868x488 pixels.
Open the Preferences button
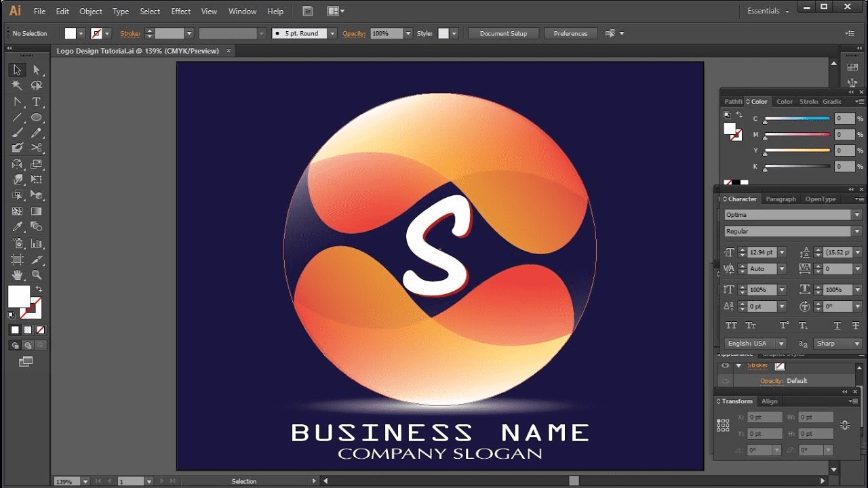pyautogui.click(x=570, y=33)
